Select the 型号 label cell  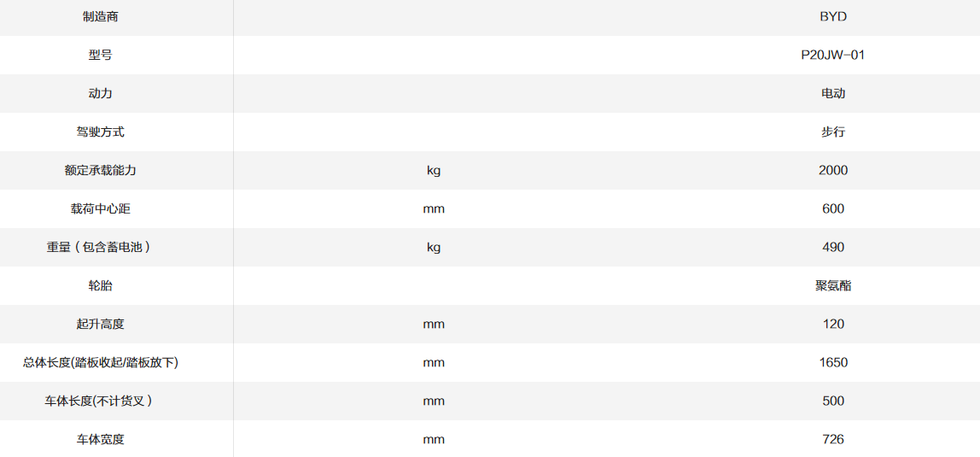click(x=101, y=55)
